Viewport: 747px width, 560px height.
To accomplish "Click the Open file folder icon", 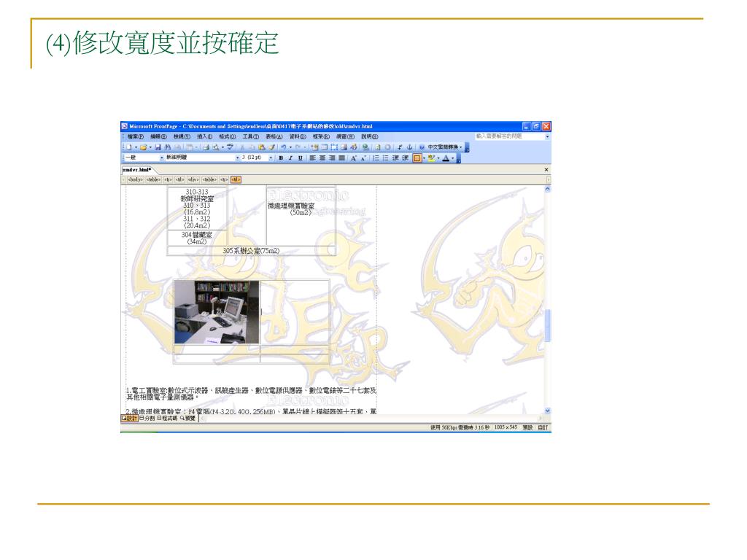I will tap(143, 147).
